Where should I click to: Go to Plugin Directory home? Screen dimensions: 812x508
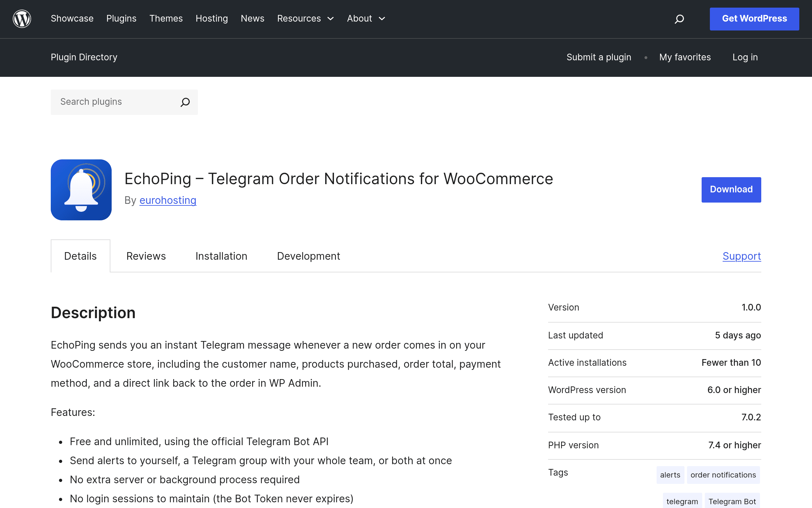point(84,57)
